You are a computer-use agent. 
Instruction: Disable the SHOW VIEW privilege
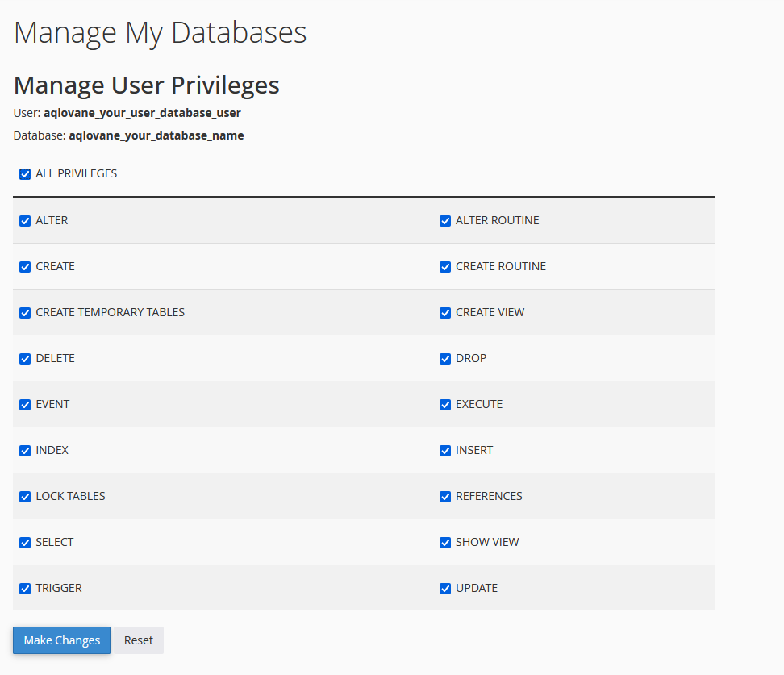pos(445,543)
